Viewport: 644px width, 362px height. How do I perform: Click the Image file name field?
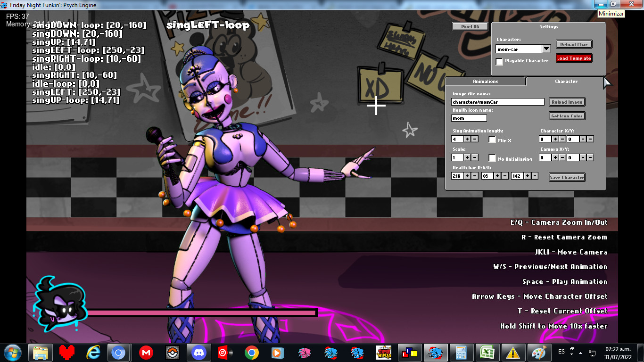coord(498,102)
